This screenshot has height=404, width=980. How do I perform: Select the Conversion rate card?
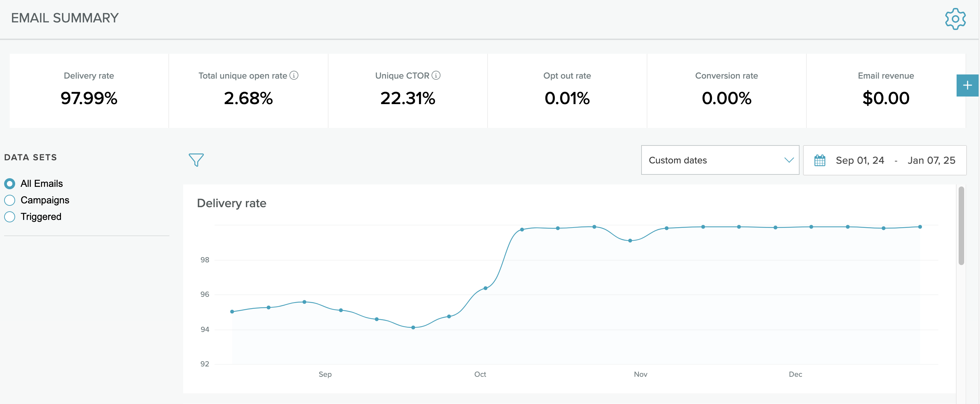pyautogui.click(x=726, y=91)
